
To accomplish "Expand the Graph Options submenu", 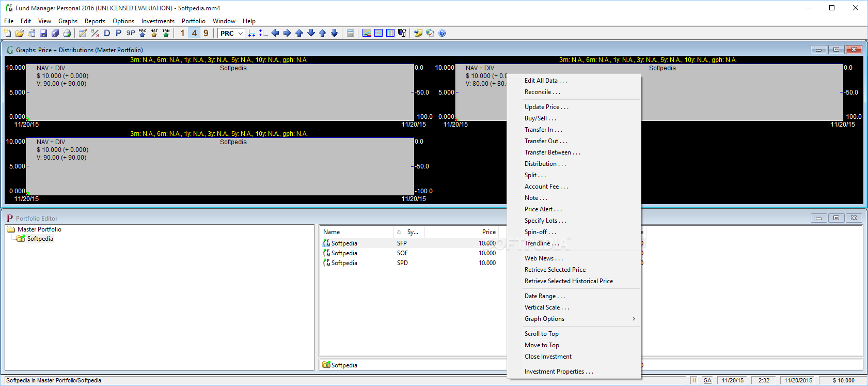I will tap(574, 319).
